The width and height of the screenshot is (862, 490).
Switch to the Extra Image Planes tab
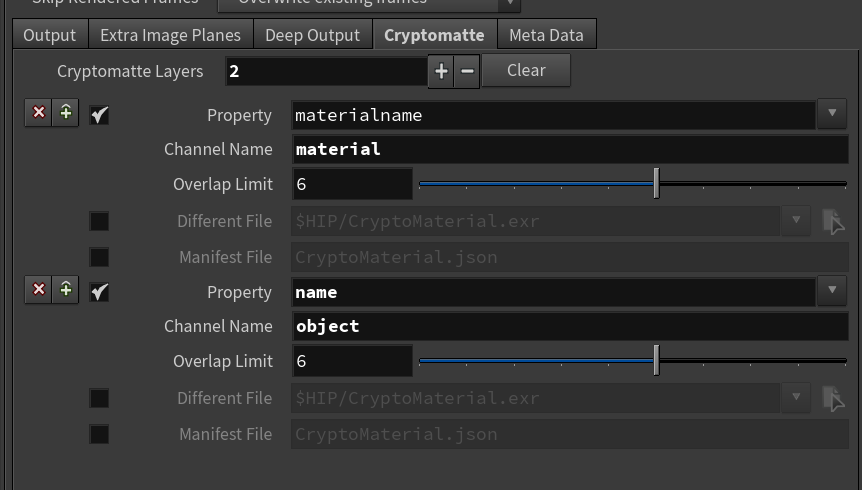click(x=170, y=35)
